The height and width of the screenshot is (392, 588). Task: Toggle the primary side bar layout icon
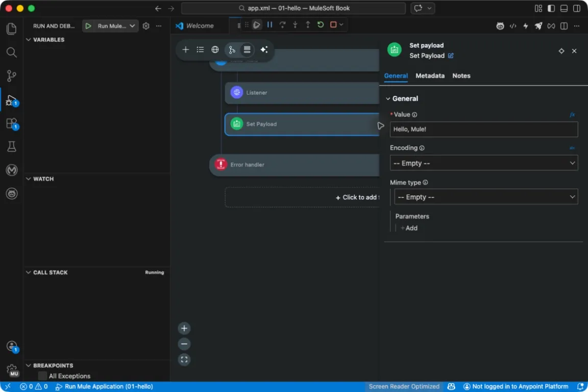pyautogui.click(x=551, y=8)
